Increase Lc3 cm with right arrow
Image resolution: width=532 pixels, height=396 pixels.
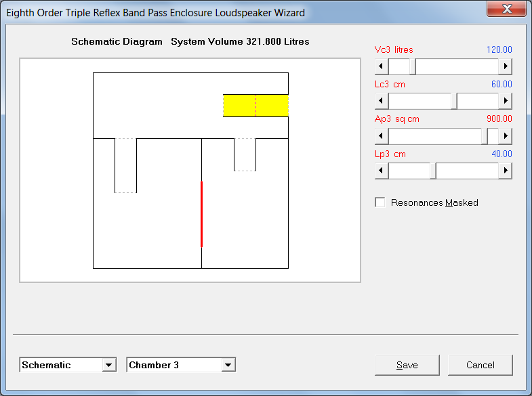506,101
